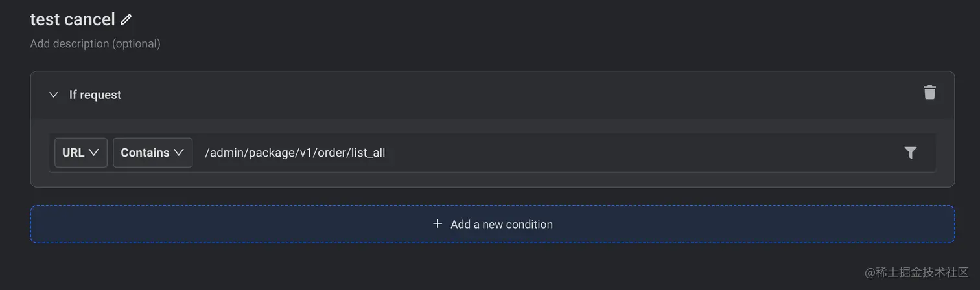The image size is (980, 290).
Task: Open the funnel filter icon in the URL row
Action: click(x=911, y=153)
